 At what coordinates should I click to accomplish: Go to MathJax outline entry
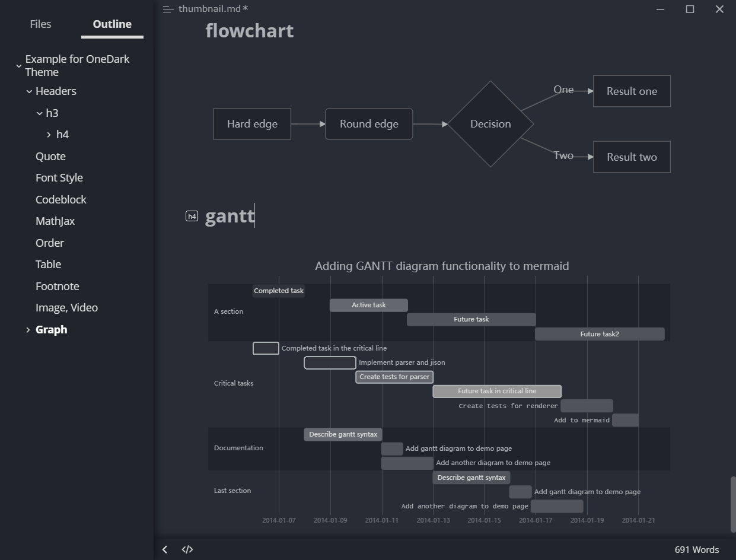tap(55, 221)
